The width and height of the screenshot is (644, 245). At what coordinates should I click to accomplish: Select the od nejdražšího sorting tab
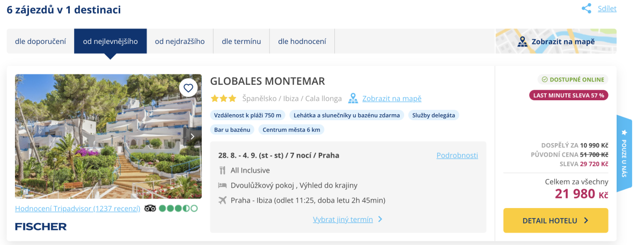click(x=180, y=41)
